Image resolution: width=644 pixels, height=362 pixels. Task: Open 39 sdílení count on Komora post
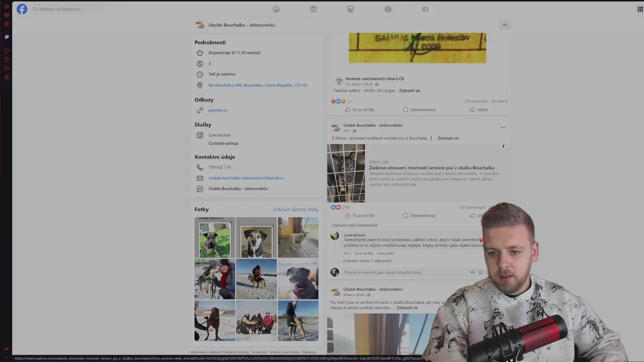[500, 102]
